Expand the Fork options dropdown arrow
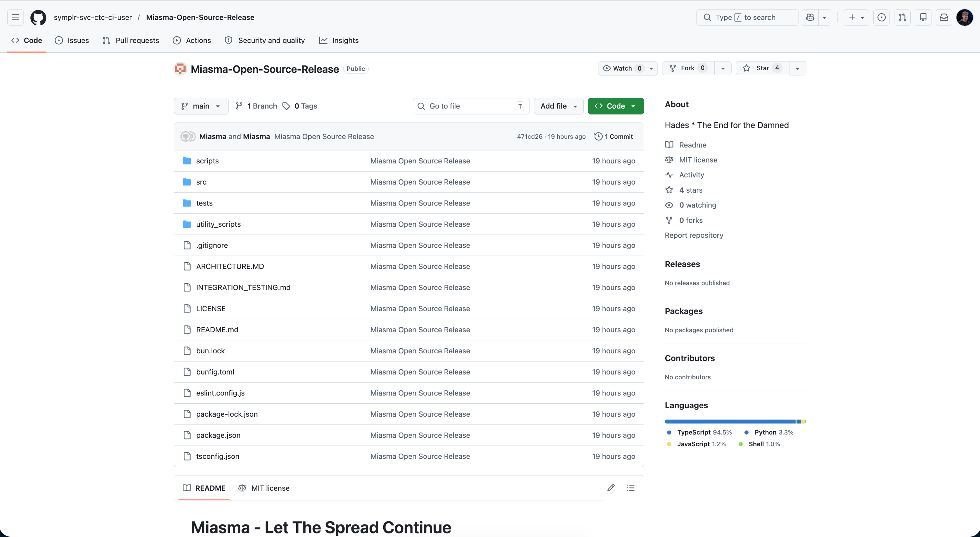The height and width of the screenshot is (537, 980). [x=723, y=68]
